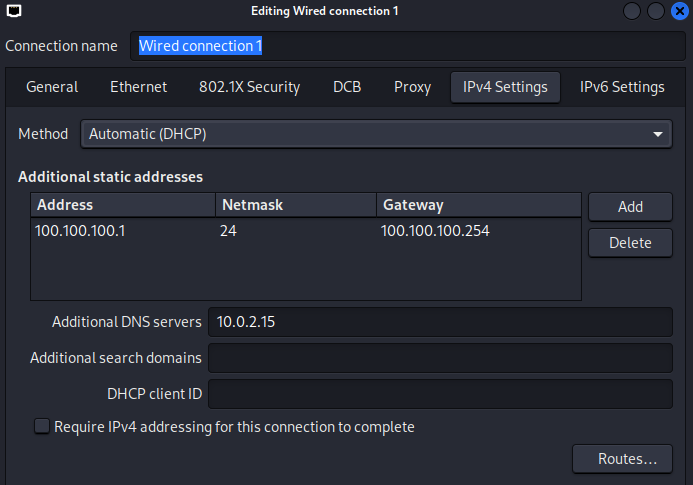Viewport: 693px width, 485px height.
Task: Toggle Require IPv4 addressing checkbox
Action: (x=42, y=426)
